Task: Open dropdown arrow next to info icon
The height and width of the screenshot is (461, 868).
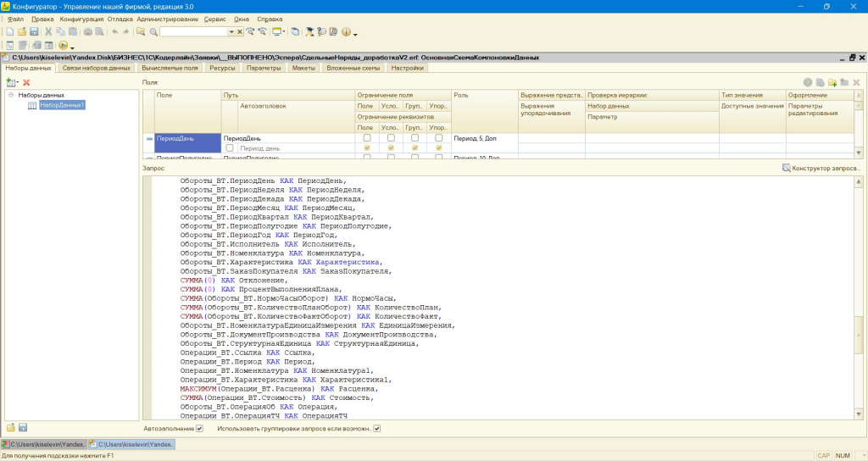Action: [x=355, y=33]
